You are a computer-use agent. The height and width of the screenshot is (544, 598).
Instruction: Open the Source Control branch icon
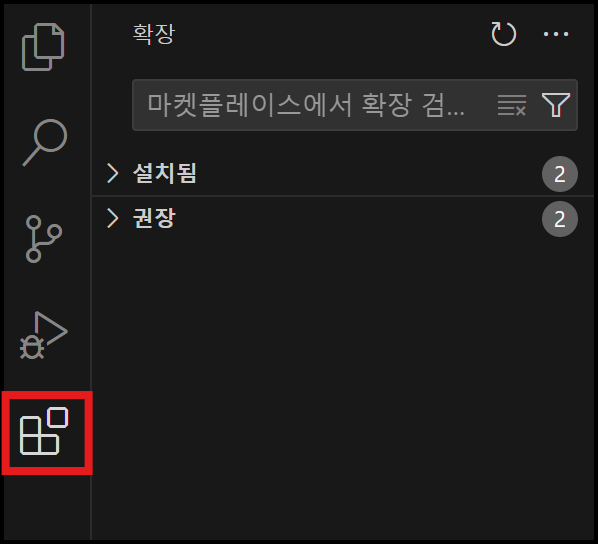[43, 239]
